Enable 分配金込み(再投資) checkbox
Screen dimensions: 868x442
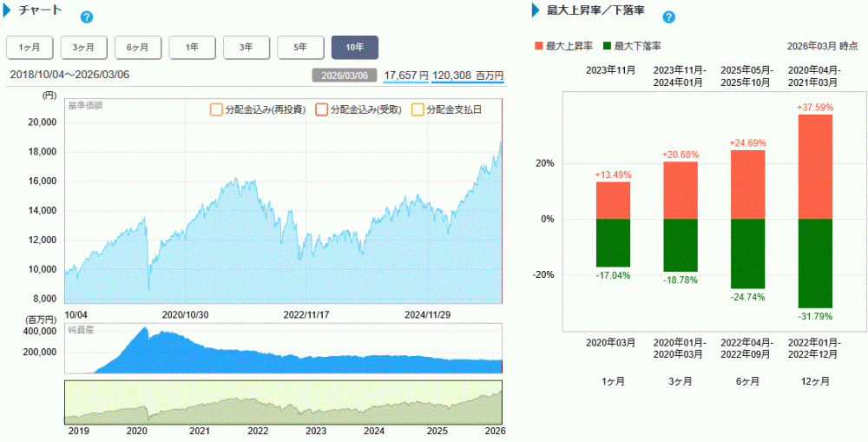tap(216, 110)
